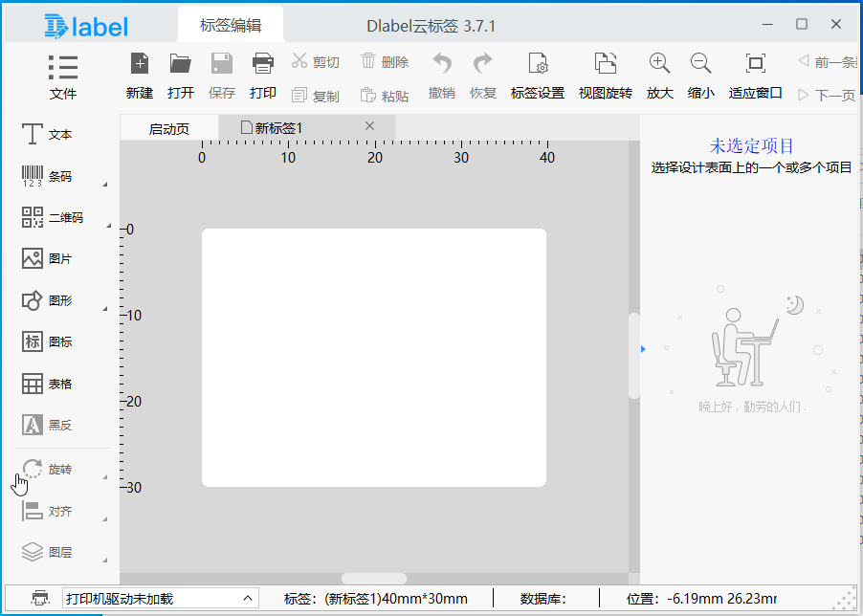The image size is (863, 616).
Task: Click the 剪切 cut tool
Action: [316, 61]
